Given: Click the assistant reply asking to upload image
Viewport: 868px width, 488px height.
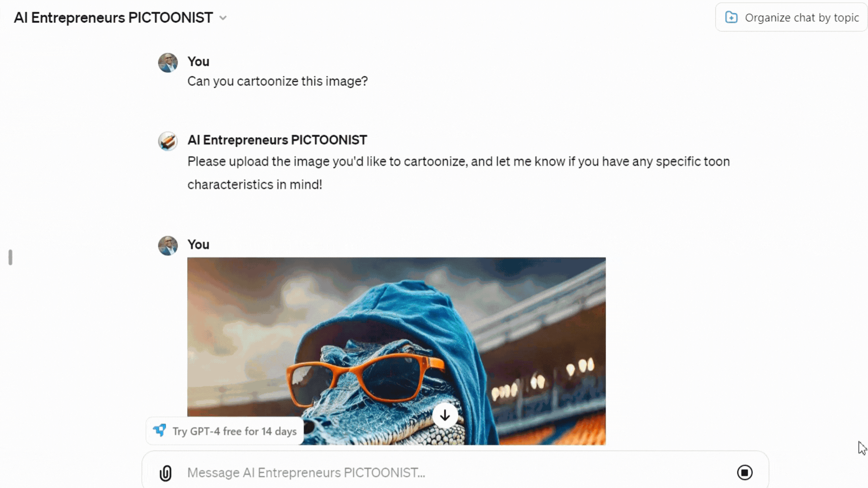Looking at the screenshot, I should (x=458, y=173).
